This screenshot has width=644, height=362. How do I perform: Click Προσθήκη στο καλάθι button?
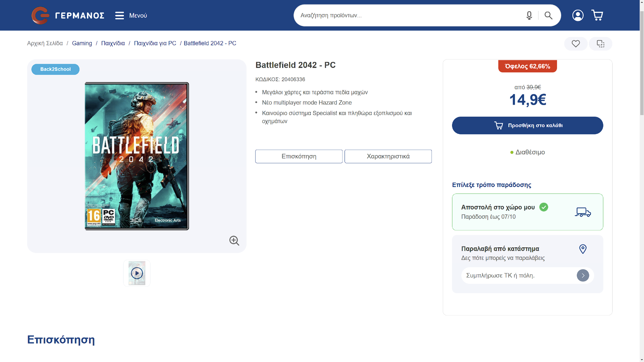point(528,125)
